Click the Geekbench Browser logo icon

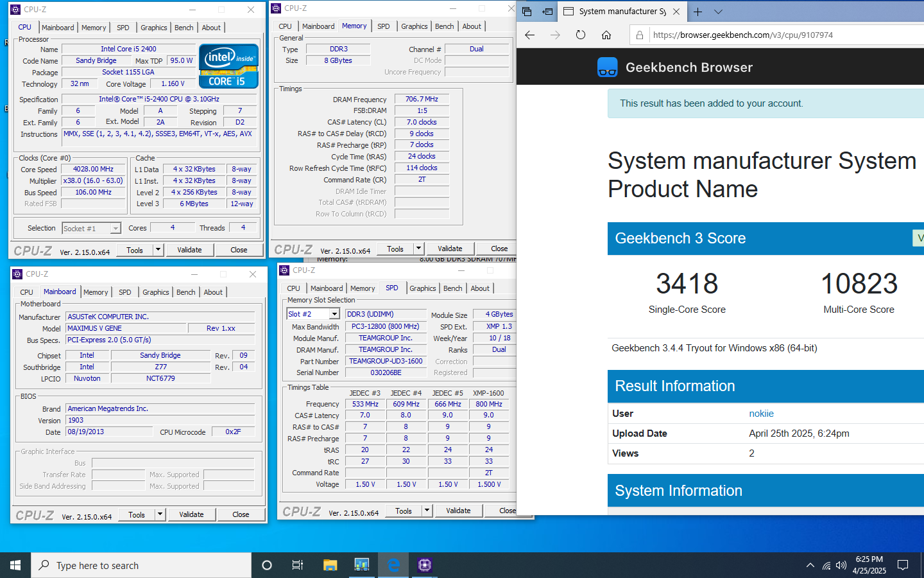(x=607, y=67)
